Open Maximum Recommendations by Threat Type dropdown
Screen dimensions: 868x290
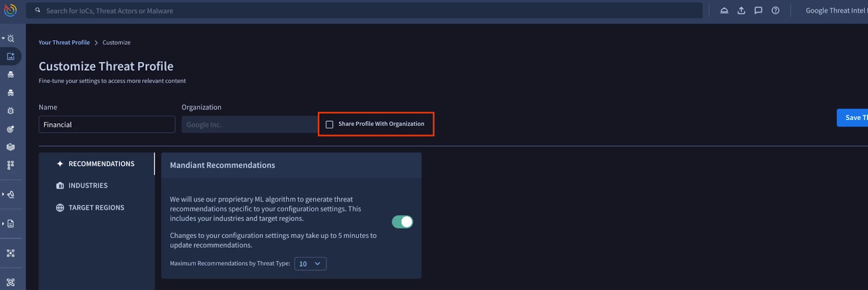[310, 263]
